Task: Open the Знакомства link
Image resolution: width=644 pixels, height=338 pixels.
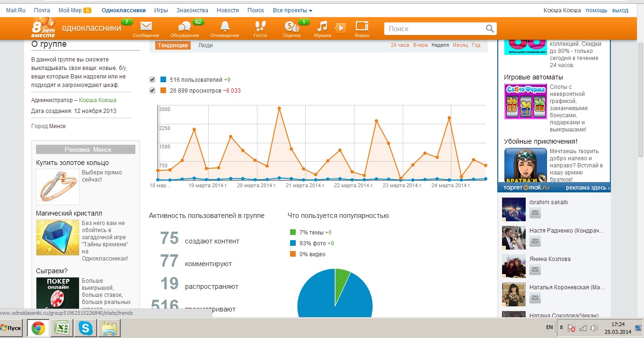Action: click(192, 10)
